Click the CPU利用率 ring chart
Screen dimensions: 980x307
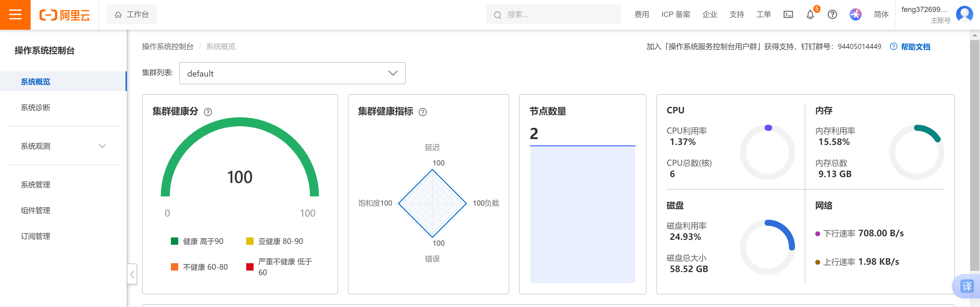click(767, 152)
